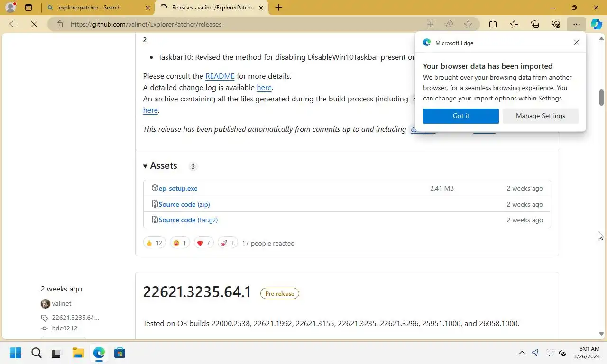Viewport: 607px width, 364px height.
Task: Click the Pre-release label badge
Action: pyautogui.click(x=280, y=293)
